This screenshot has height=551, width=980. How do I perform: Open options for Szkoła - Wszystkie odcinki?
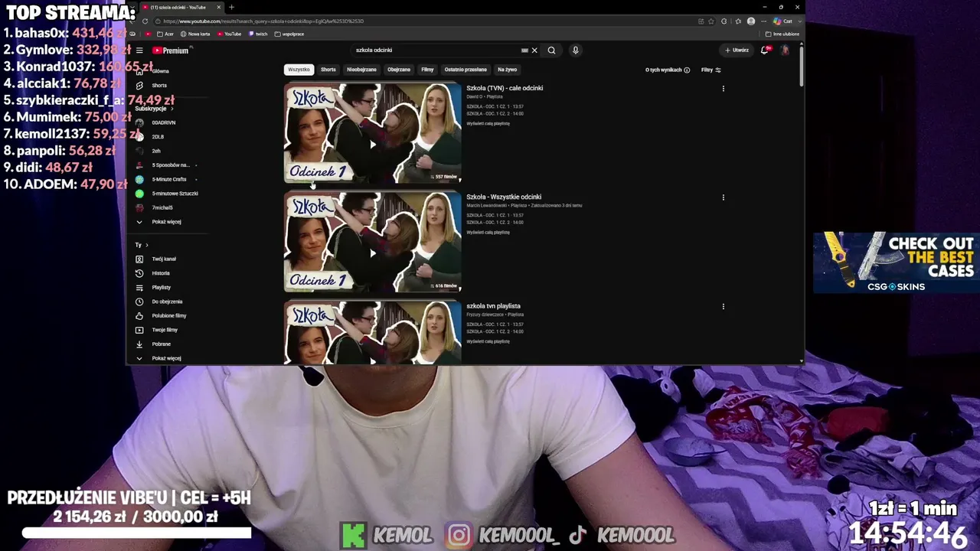(x=724, y=197)
